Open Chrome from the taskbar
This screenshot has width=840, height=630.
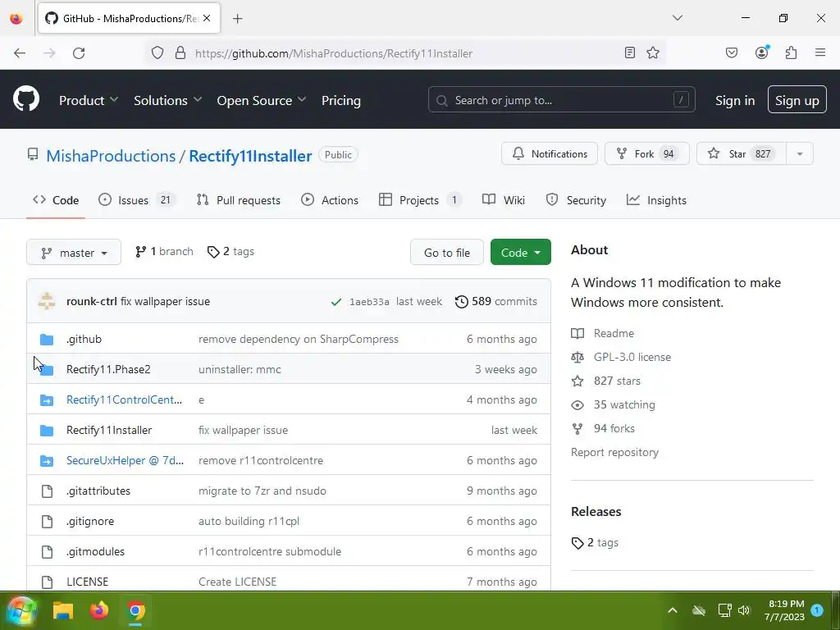[x=135, y=610]
